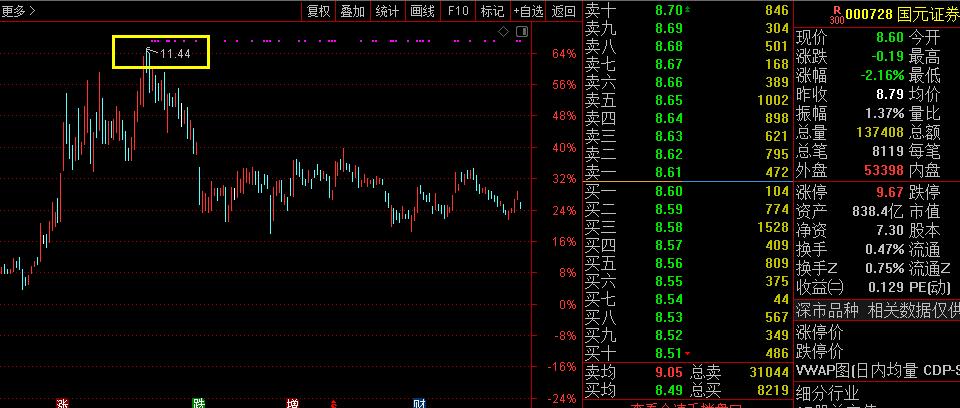Open the F10 company info page

(458, 10)
